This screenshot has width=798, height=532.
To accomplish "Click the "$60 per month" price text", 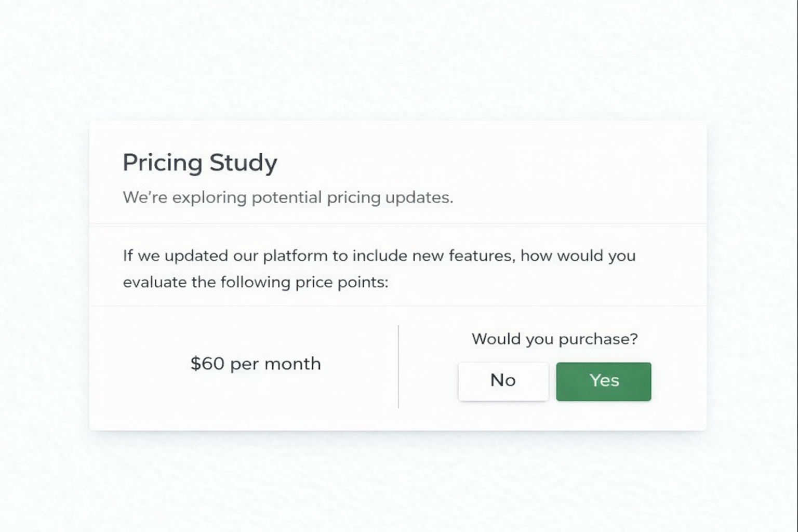I will coord(256,364).
